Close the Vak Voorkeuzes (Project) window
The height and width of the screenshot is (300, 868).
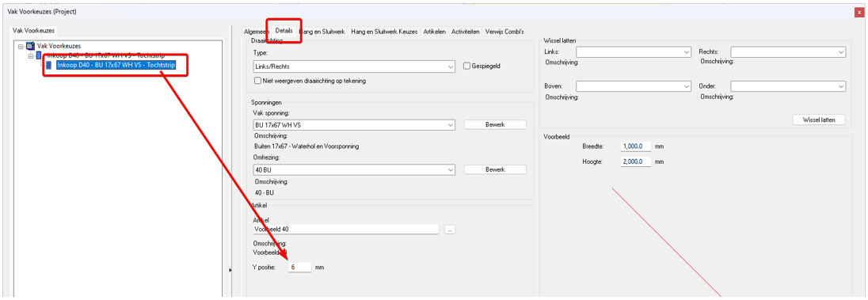[x=860, y=11]
